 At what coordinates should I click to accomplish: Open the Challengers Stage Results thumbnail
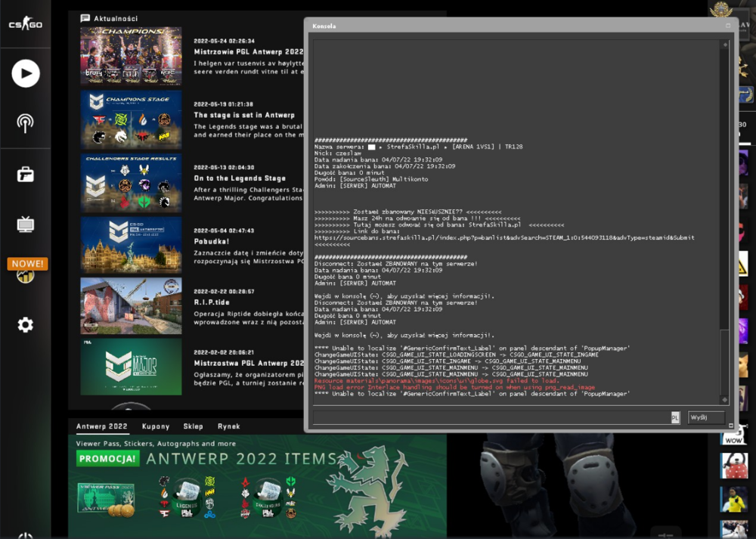[x=131, y=183]
